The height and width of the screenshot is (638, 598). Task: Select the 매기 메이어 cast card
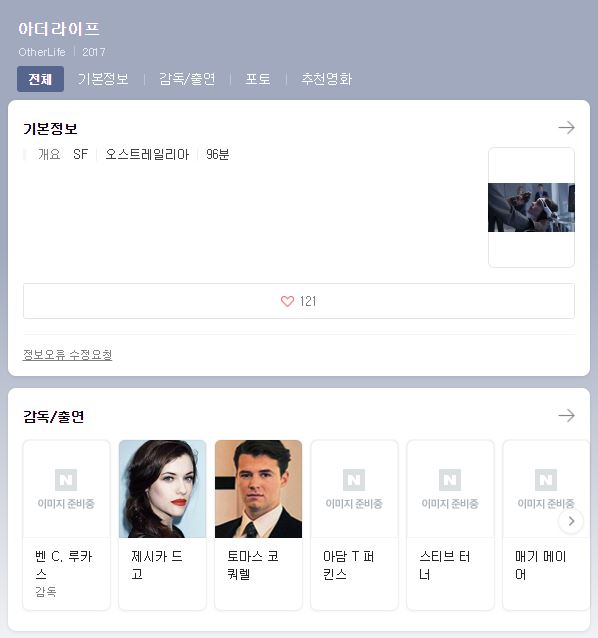pos(546,525)
